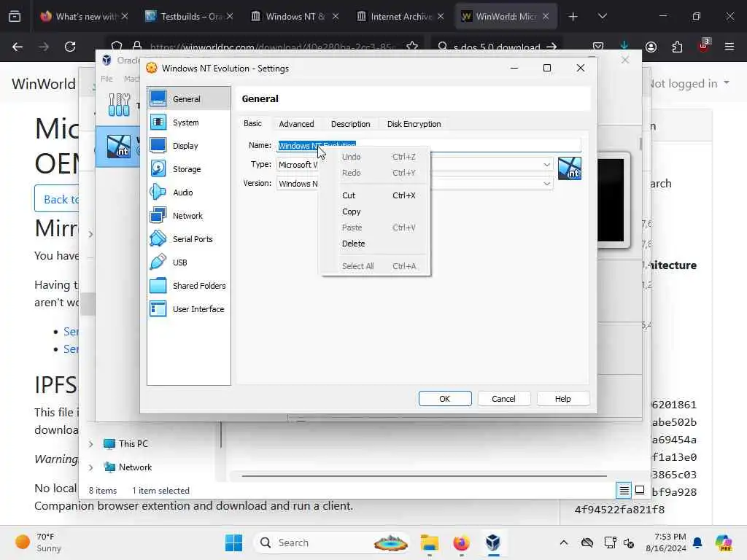747x560 pixels.
Task: Open Firefox account icon
Action: pos(651,47)
